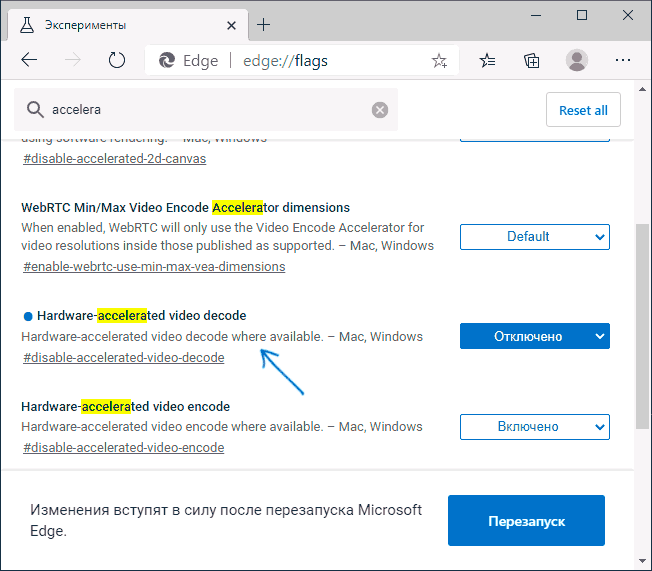Screen dimensions: 652x571
Task: Click the flask icon on Эксперименты tab
Action: coord(27,25)
